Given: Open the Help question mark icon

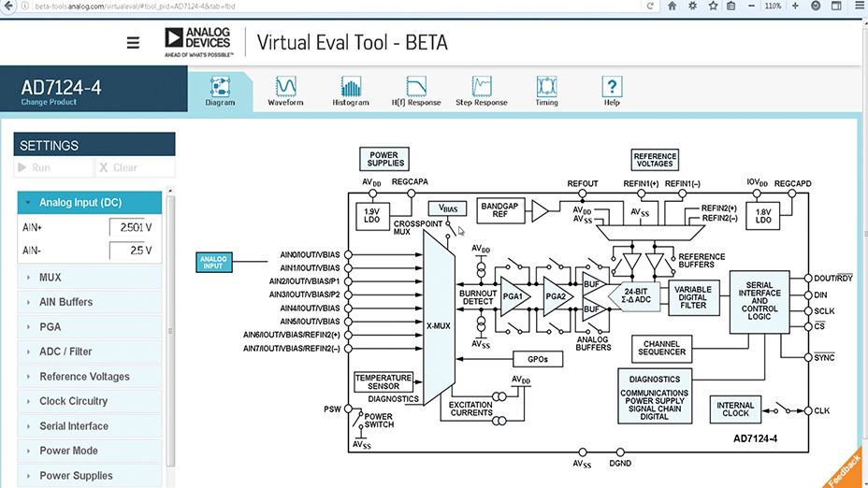Looking at the screenshot, I should (x=612, y=86).
